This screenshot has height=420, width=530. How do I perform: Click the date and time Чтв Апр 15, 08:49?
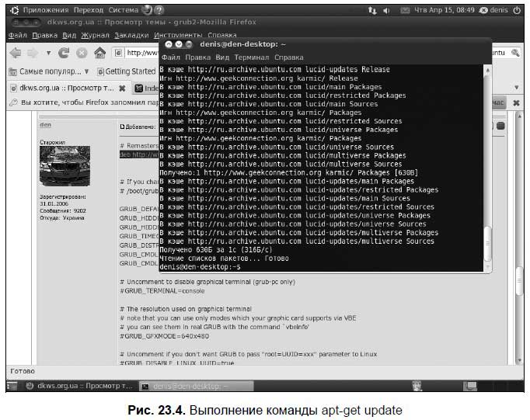pyautogui.click(x=445, y=10)
